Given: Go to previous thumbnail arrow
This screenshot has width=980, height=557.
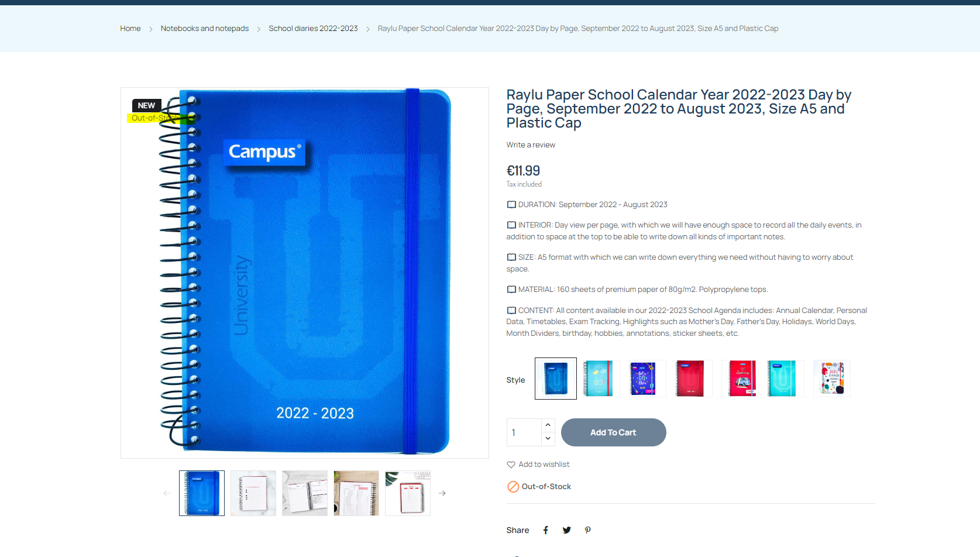Looking at the screenshot, I should [167, 493].
